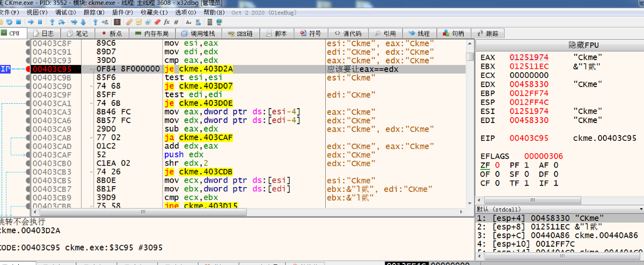Open the 视图(V) menu

[36, 12]
